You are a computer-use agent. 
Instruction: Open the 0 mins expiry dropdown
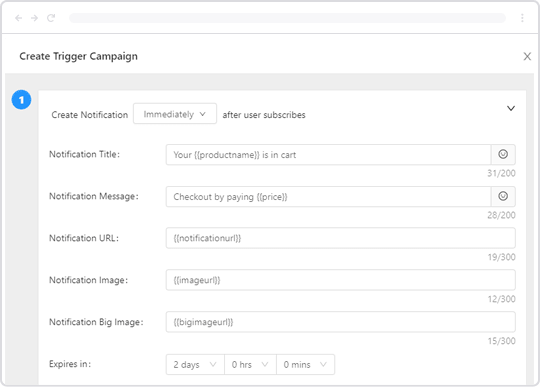pyautogui.click(x=305, y=364)
